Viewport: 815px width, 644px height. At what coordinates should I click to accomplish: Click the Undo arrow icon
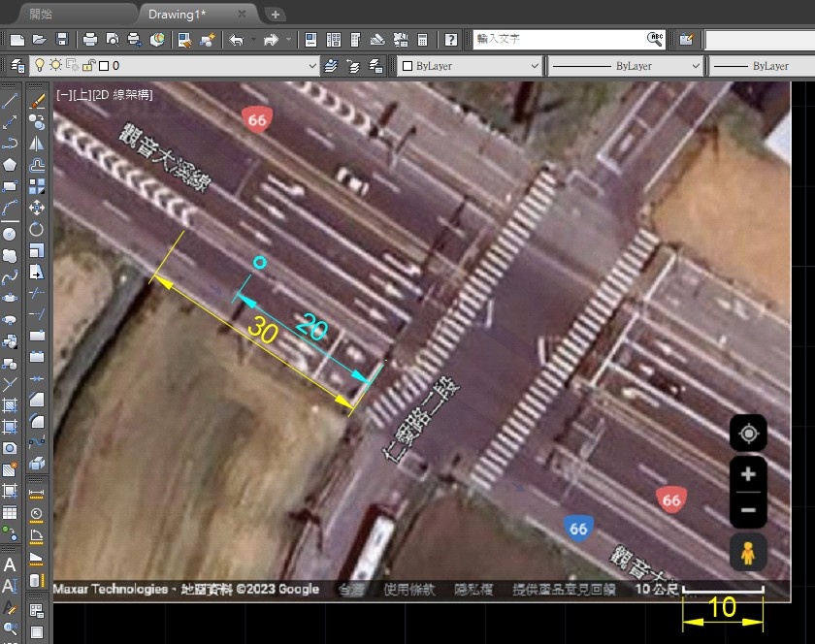(236, 40)
